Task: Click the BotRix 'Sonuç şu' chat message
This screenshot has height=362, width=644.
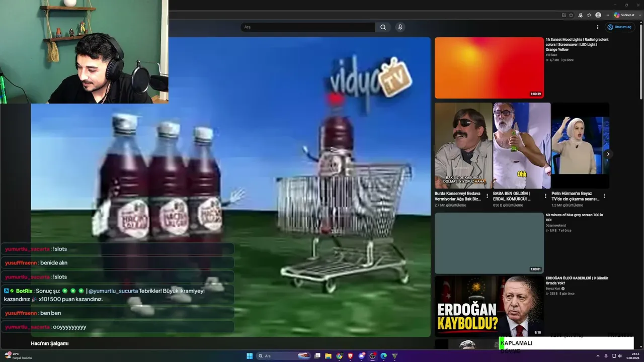Action: [117, 295]
